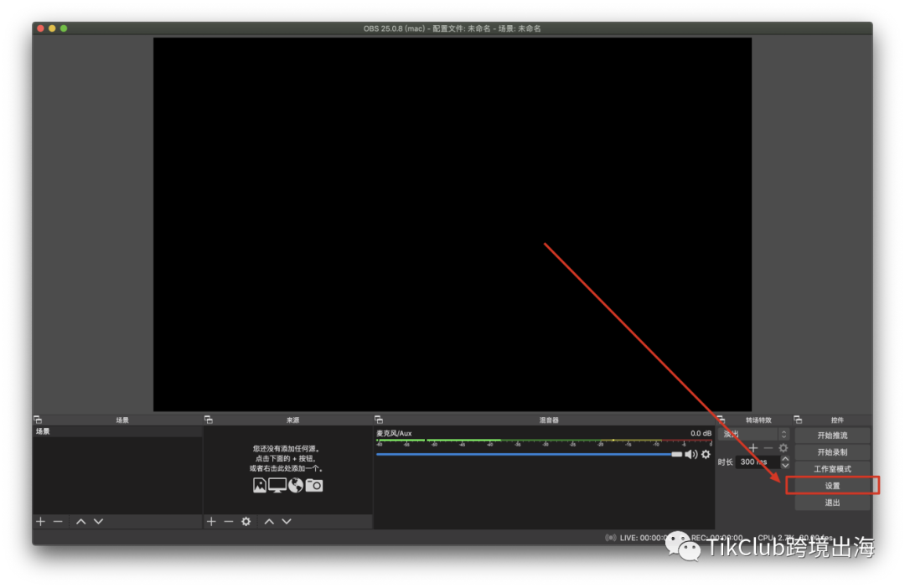Open the 设置 settings button
Viewport: 905px width, 588px height.
(832, 486)
